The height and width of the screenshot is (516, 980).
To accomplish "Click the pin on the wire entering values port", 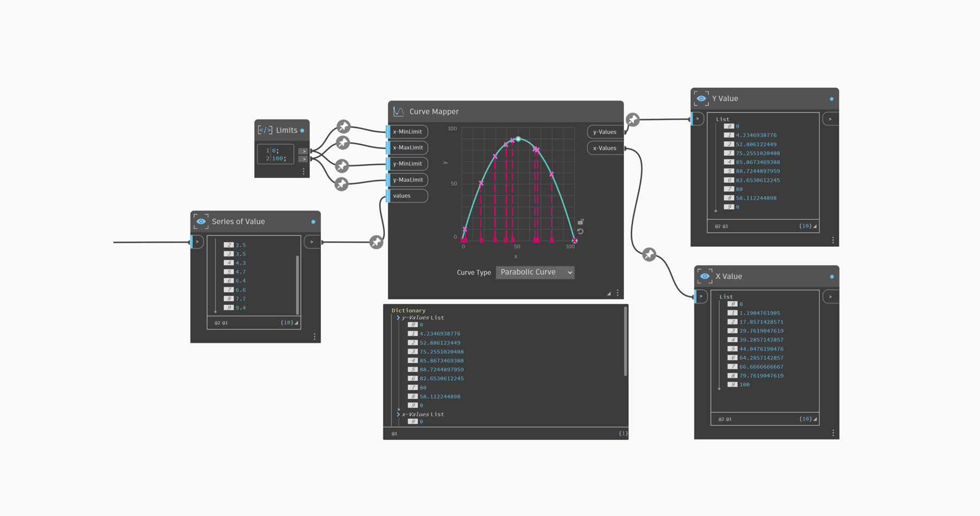I will point(376,242).
